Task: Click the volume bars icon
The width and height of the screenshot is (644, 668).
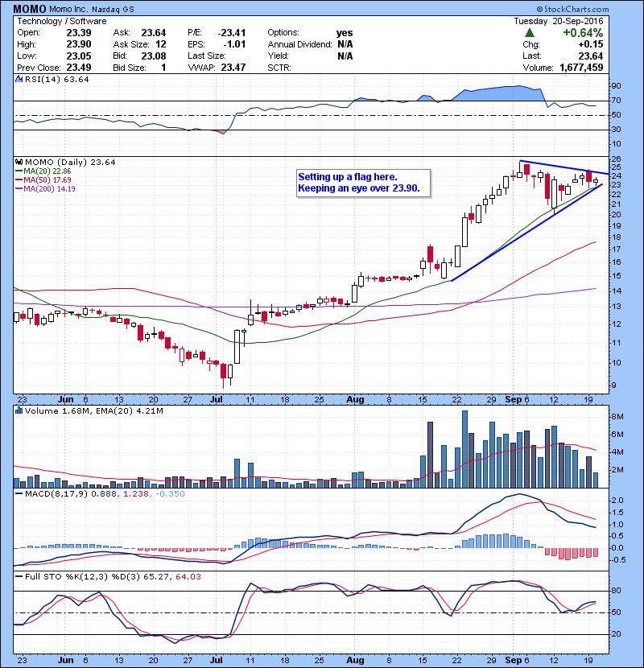Action: coord(19,410)
